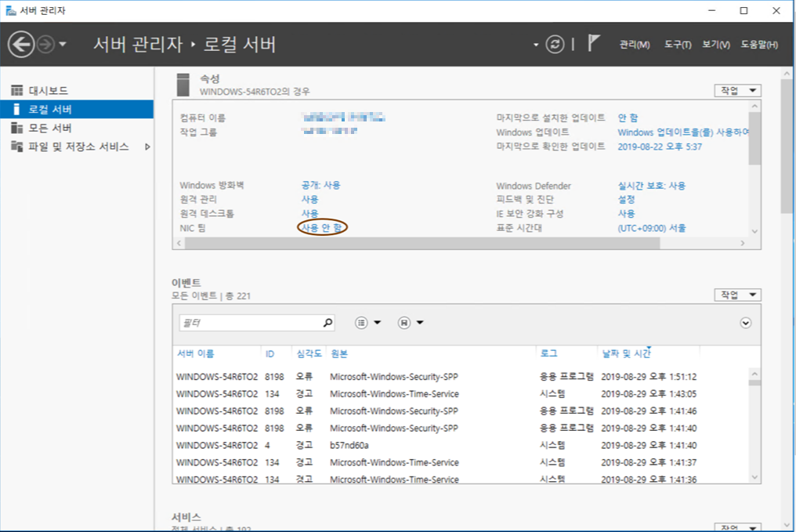The image size is (796, 532).
Task: Sort by 심각도 column header
Action: [309, 354]
